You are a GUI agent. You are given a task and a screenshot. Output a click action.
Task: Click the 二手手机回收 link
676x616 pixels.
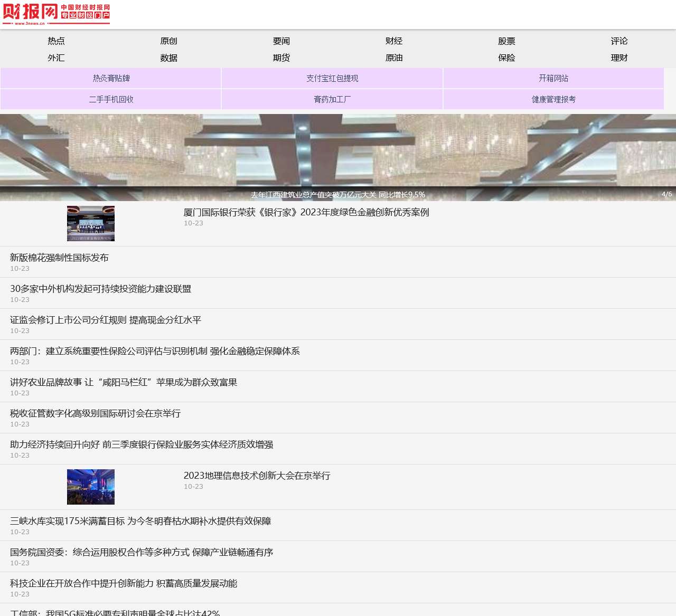click(111, 99)
